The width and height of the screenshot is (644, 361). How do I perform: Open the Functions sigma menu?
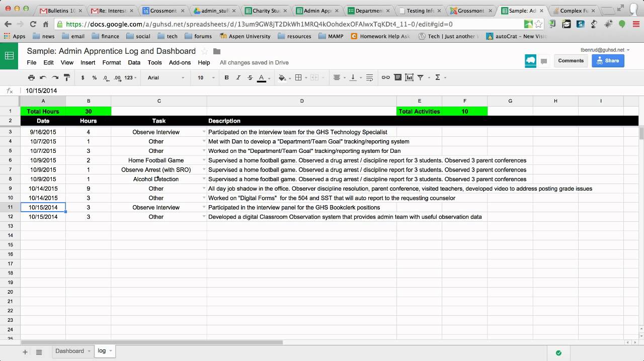pyautogui.click(x=440, y=77)
